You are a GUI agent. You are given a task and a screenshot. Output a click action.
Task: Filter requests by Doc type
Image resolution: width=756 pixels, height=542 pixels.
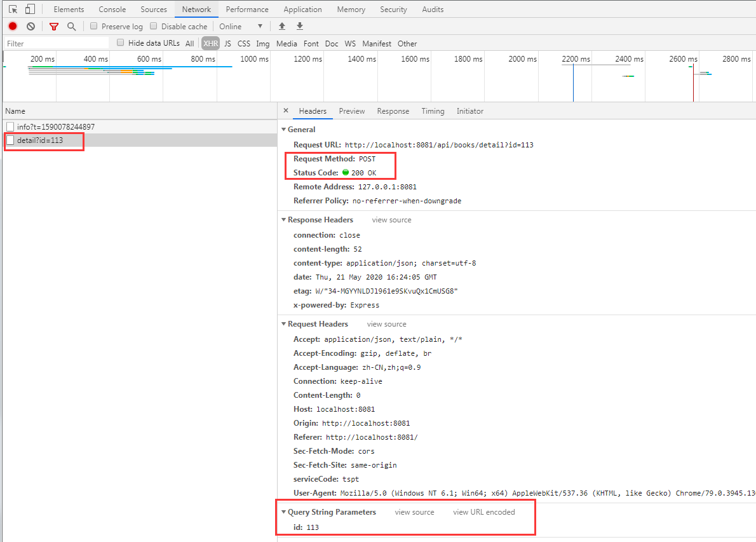tap(332, 43)
